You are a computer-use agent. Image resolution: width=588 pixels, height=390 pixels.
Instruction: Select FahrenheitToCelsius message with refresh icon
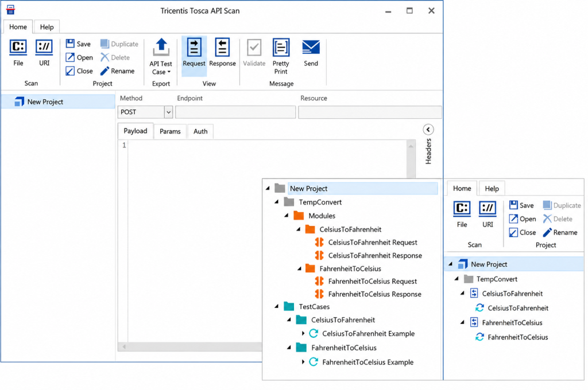pos(512,337)
